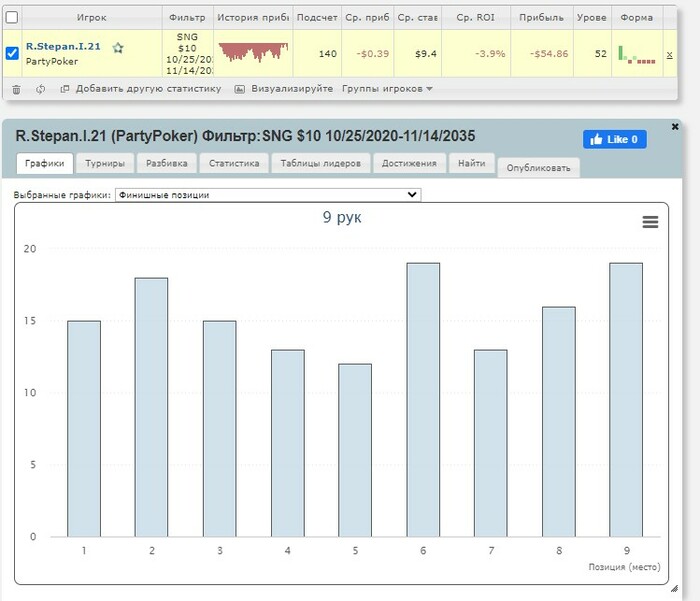Viewport: 700px width, 601px height.
Task: Click the Facebook Like button
Action: [x=614, y=139]
